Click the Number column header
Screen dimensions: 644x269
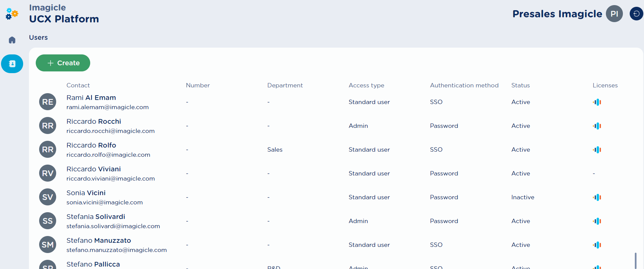pos(198,85)
